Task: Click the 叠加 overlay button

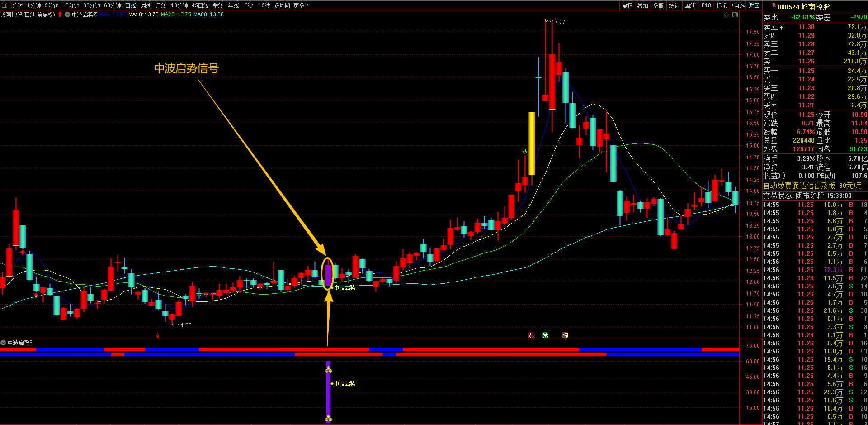Action: click(642, 5)
